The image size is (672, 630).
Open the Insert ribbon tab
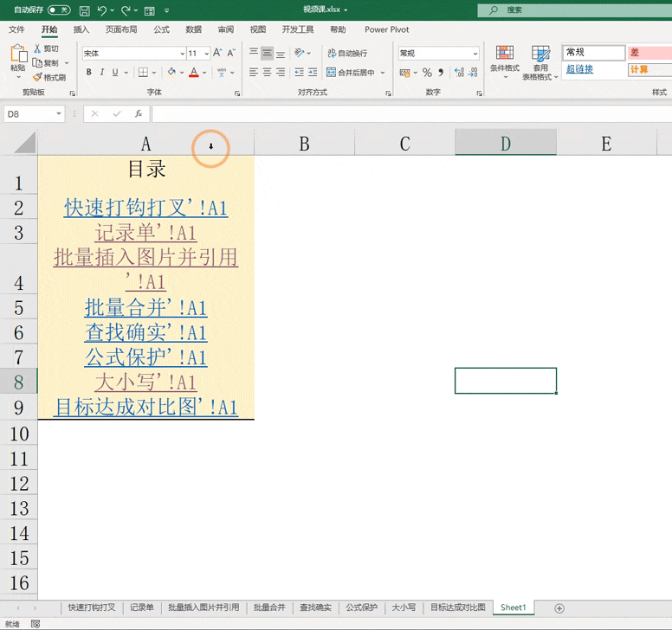81,29
